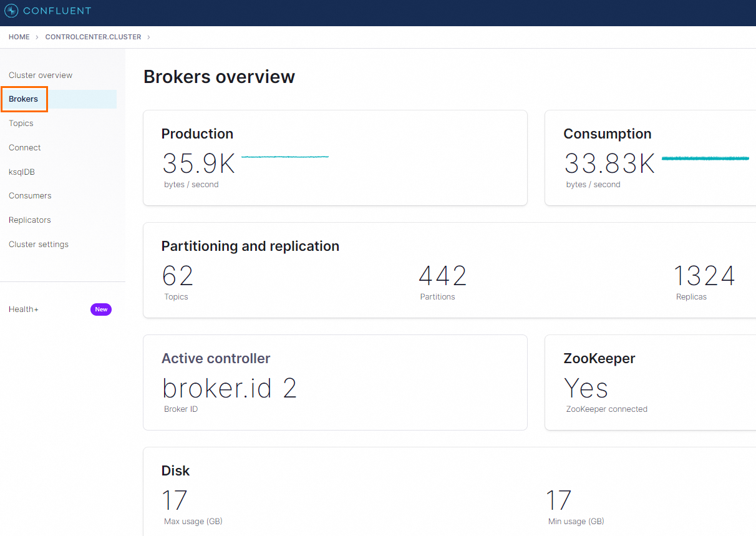Click the Confluent logo icon
756x536 pixels.
point(11,11)
